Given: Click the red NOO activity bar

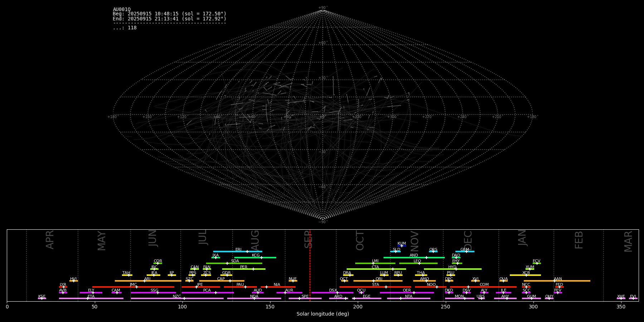Looking at the screenshot, I should tap(431, 287).
